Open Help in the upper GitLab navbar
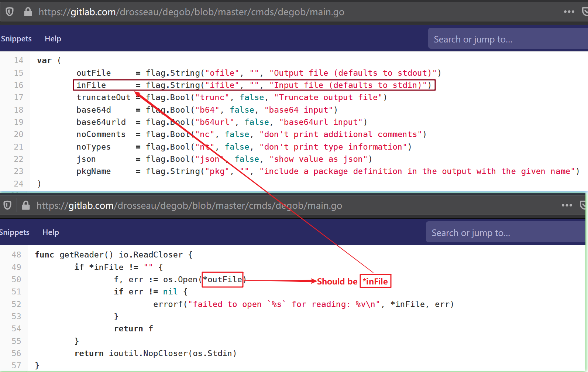Screen dimensions: 588x372 tap(53, 39)
